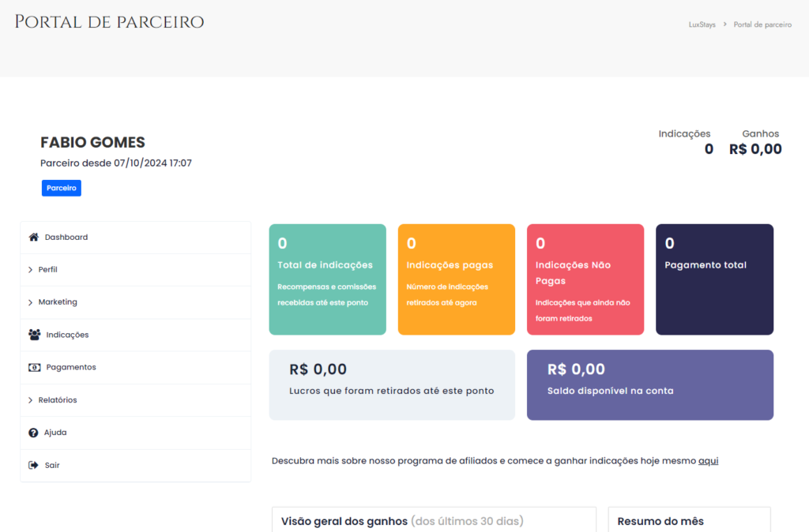Expand the Perfil menu chevron
Viewport: 809px width, 532px height.
click(x=30, y=270)
